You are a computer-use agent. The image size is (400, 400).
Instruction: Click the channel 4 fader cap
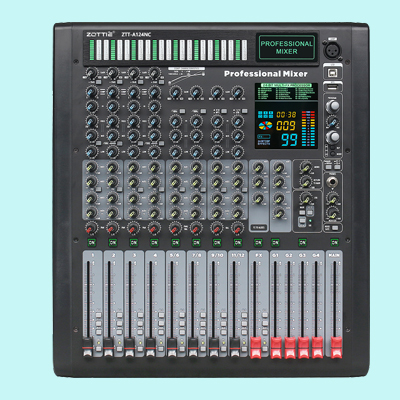pos(150,347)
